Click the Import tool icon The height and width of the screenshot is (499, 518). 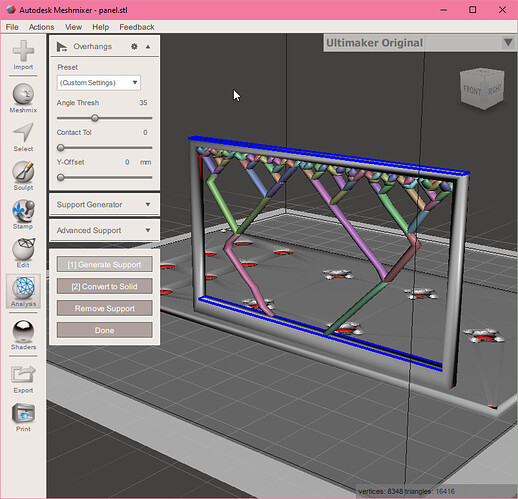click(23, 52)
